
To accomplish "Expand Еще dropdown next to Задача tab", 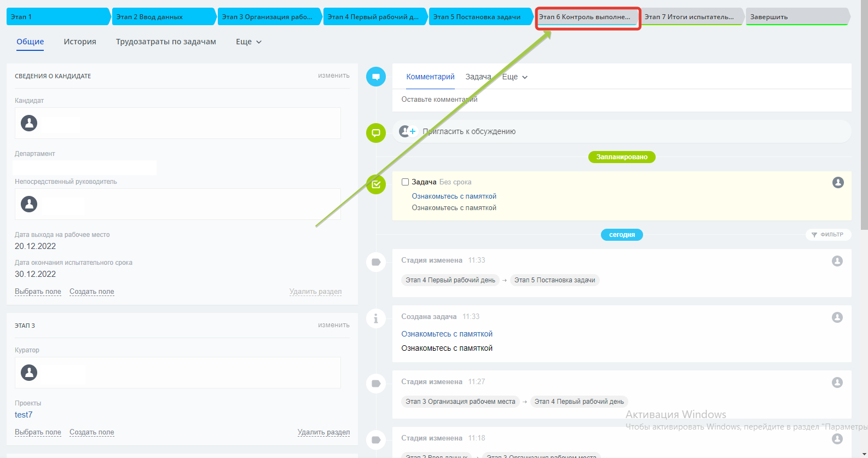I will (515, 77).
